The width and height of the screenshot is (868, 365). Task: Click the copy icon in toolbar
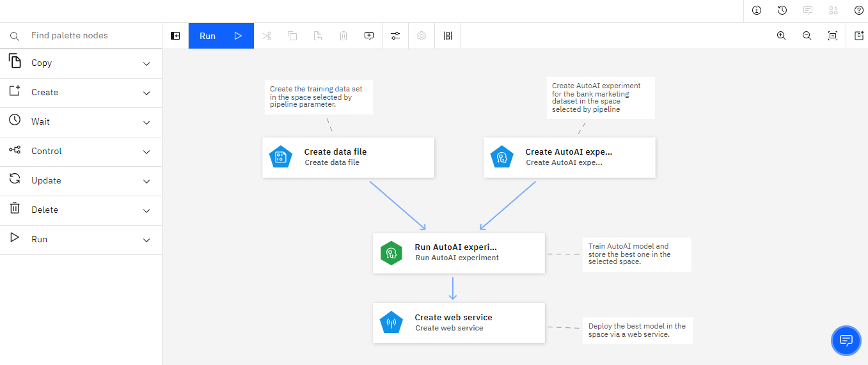pos(292,36)
